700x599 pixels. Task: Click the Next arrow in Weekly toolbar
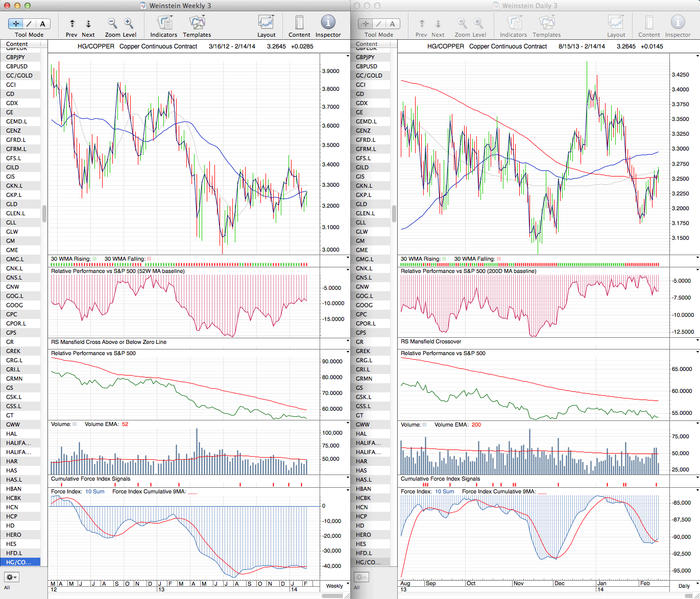pos(88,23)
